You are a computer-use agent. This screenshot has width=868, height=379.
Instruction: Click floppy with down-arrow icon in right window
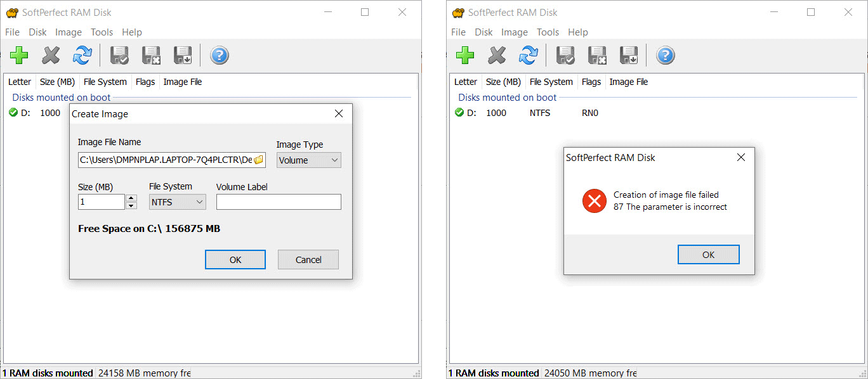point(629,56)
